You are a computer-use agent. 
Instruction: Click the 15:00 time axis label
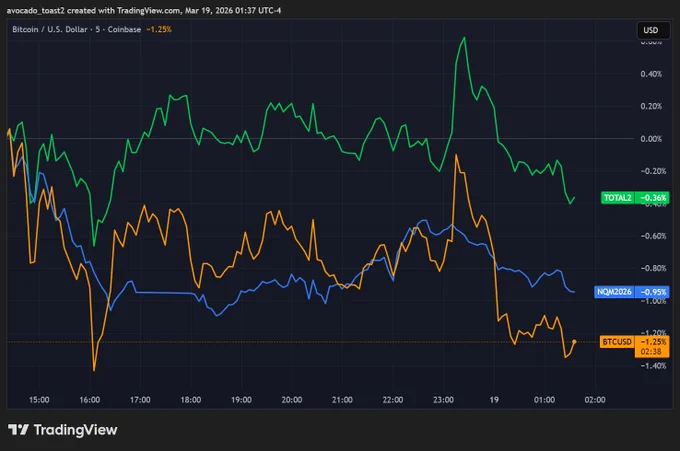(39, 399)
